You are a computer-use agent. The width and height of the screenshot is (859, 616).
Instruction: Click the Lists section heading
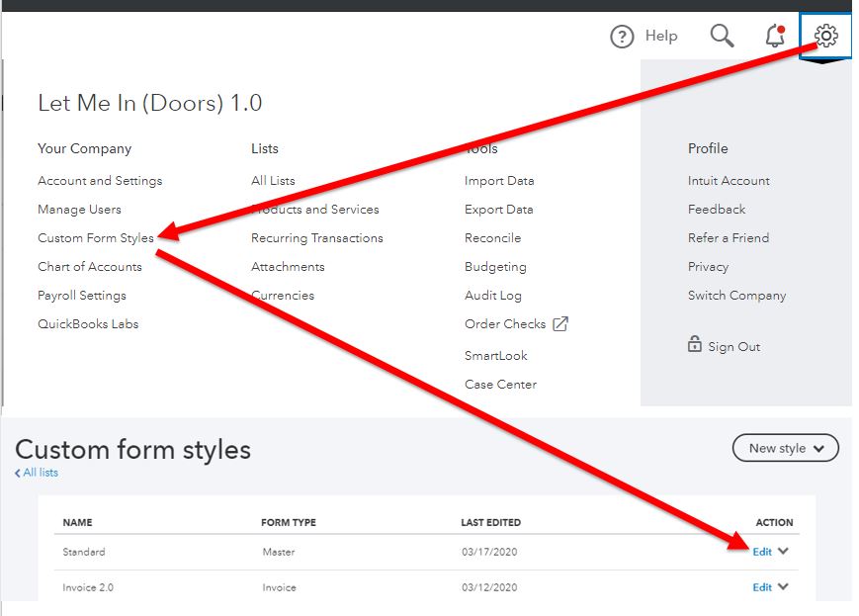(x=265, y=148)
